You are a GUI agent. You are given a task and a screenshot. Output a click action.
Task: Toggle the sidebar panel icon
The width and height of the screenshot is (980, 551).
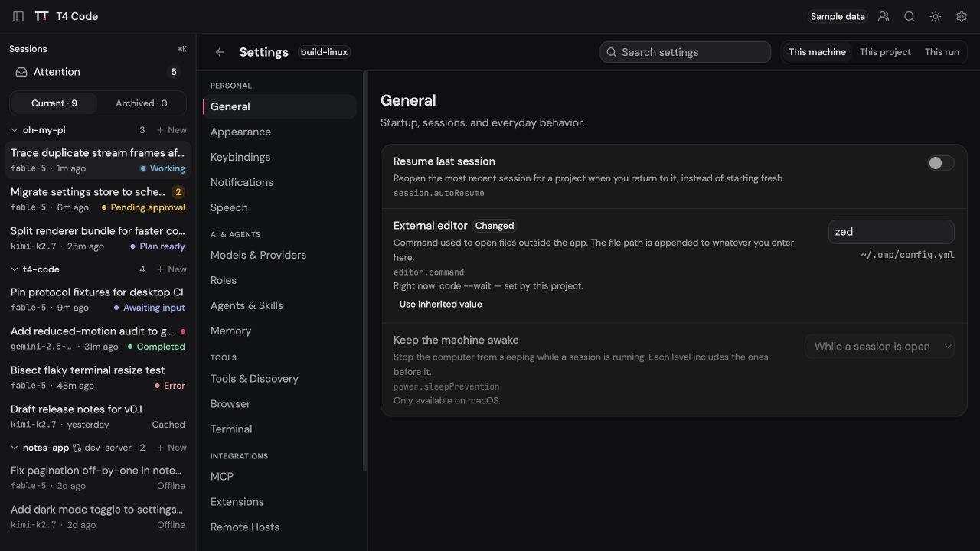click(18, 16)
